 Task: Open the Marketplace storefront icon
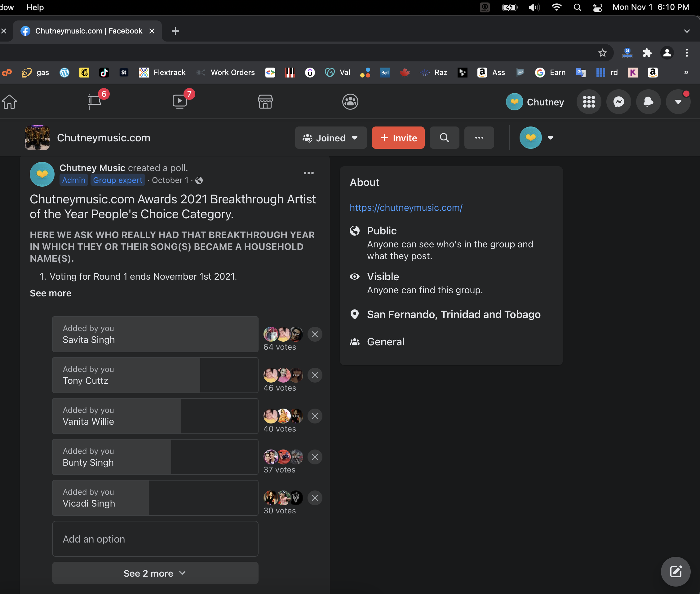(x=265, y=102)
